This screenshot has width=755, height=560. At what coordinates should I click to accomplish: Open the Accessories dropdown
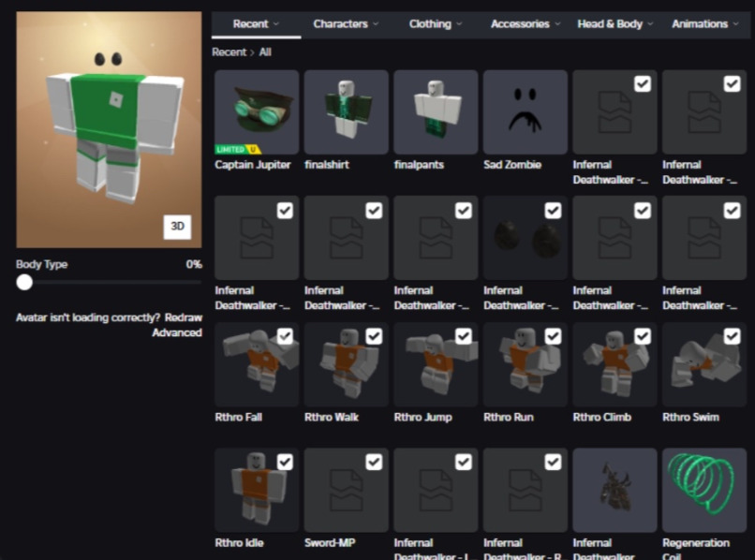click(x=523, y=23)
